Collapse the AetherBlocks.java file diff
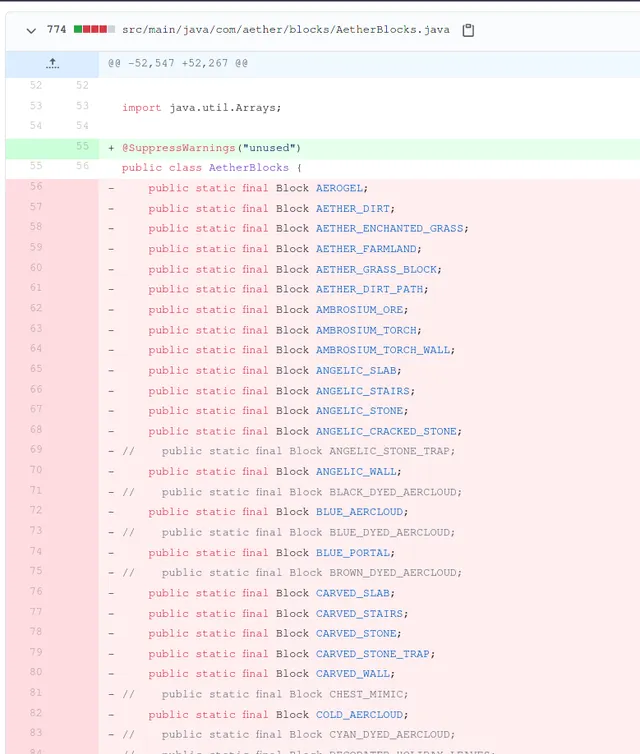This screenshot has height=754, width=640. click(x=31, y=31)
